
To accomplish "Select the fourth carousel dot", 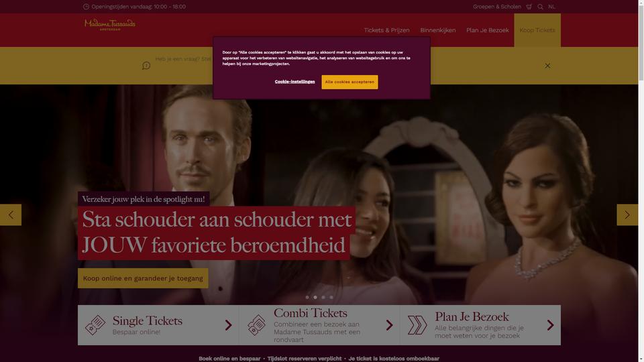I will point(331,297).
